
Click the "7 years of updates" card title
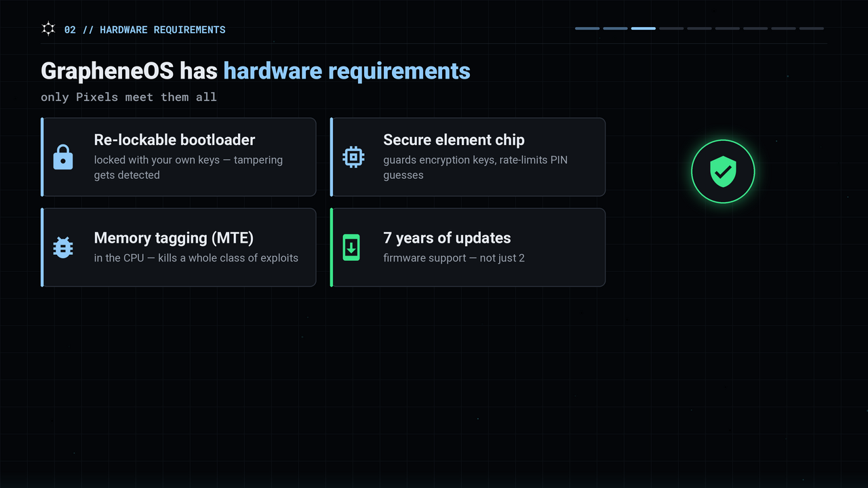(447, 238)
